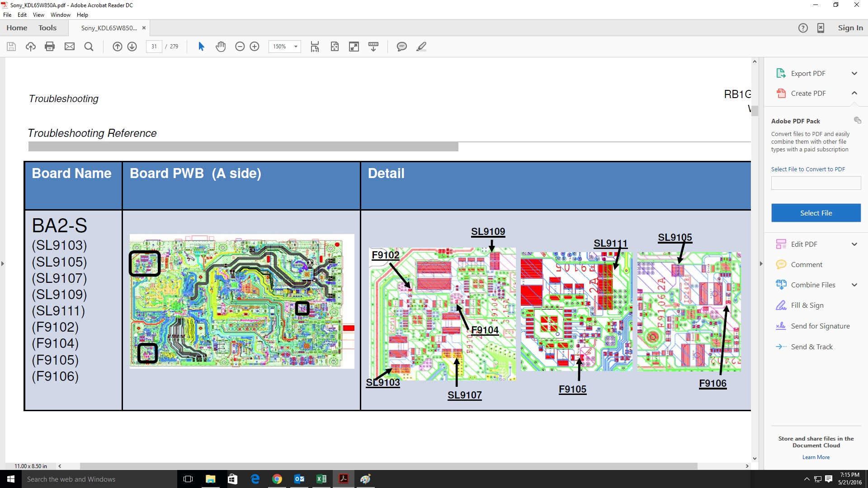868x488 pixels.
Task: Open the search magnifier tool
Action: (x=89, y=47)
